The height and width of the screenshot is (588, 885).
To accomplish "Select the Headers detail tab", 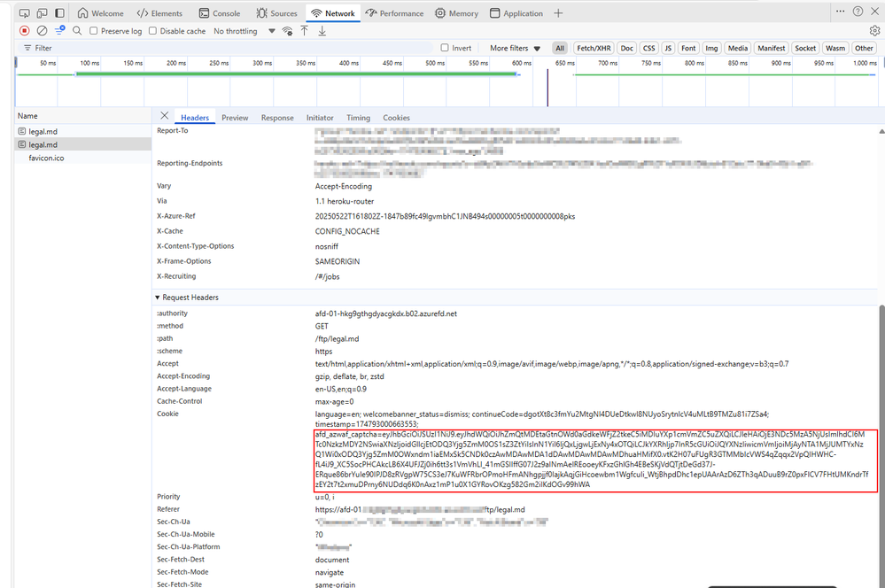I will point(195,118).
